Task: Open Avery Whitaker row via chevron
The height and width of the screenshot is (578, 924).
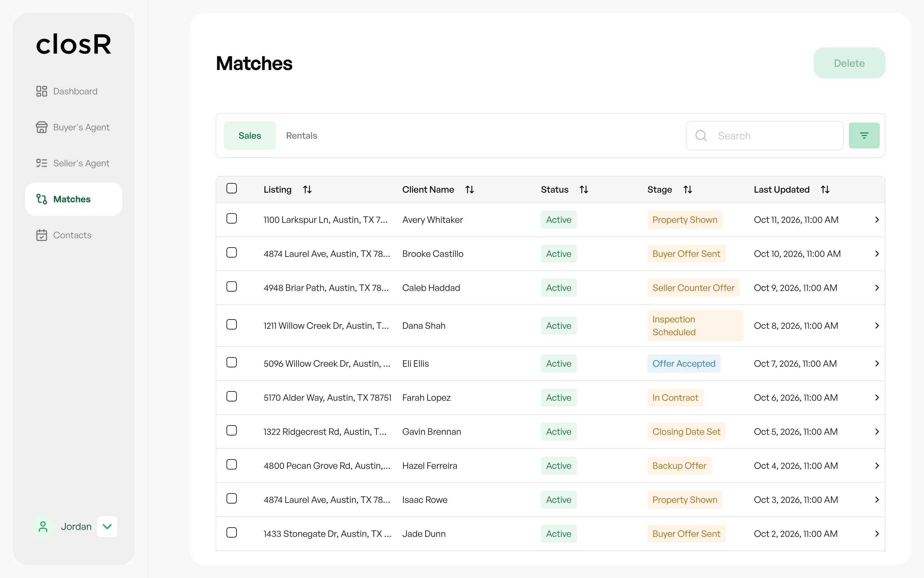Action: 877,220
